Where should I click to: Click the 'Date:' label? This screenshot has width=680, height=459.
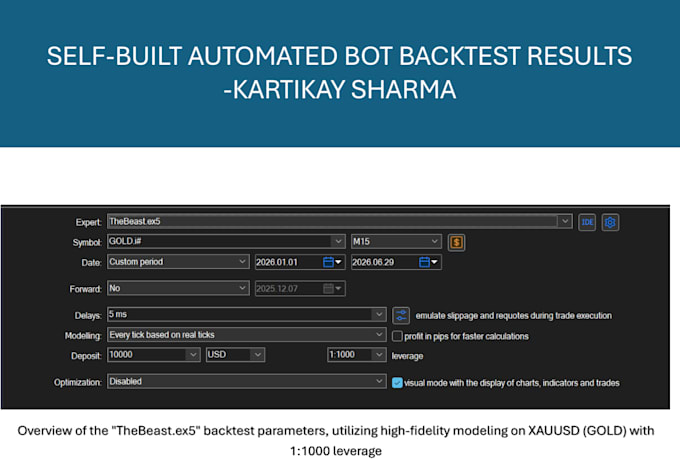pos(92,262)
